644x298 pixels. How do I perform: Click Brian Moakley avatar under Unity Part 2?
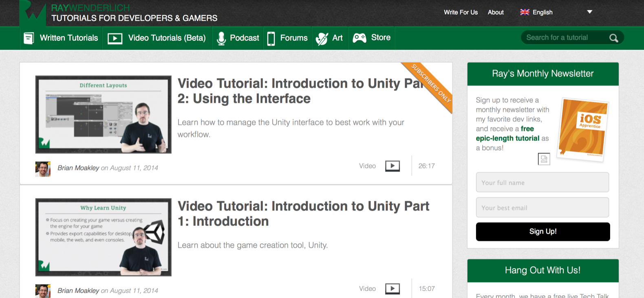pyautogui.click(x=43, y=169)
